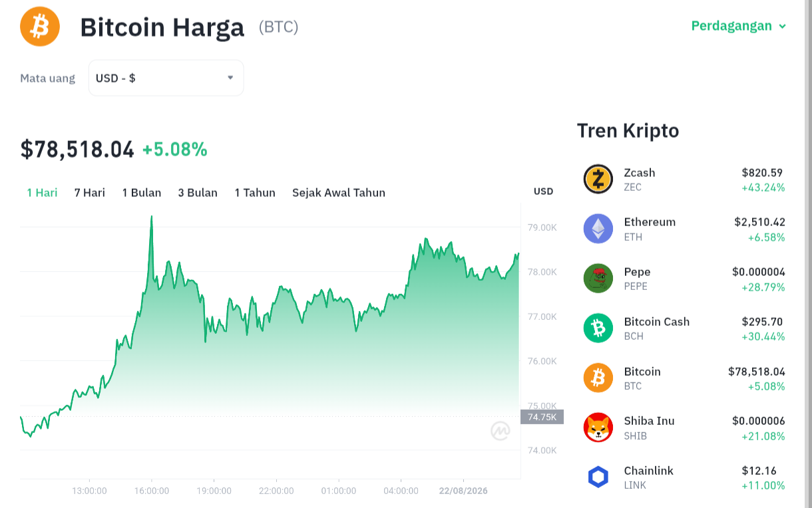
Task: Select the 1 Tahun time range
Action: 255,193
